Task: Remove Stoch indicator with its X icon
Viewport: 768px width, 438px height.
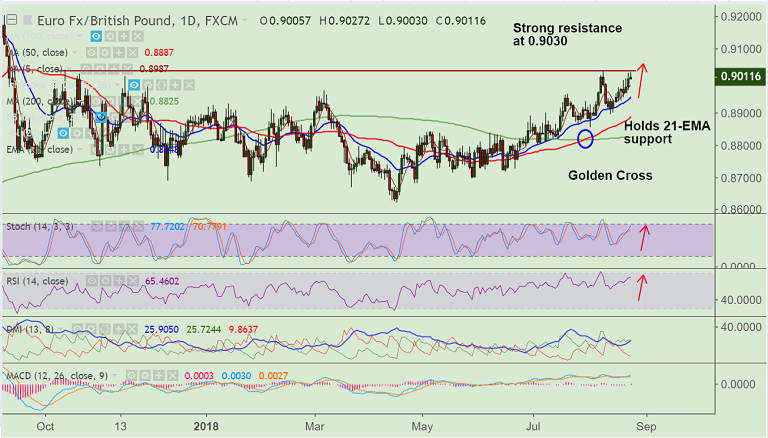Action: tap(138, 226)
